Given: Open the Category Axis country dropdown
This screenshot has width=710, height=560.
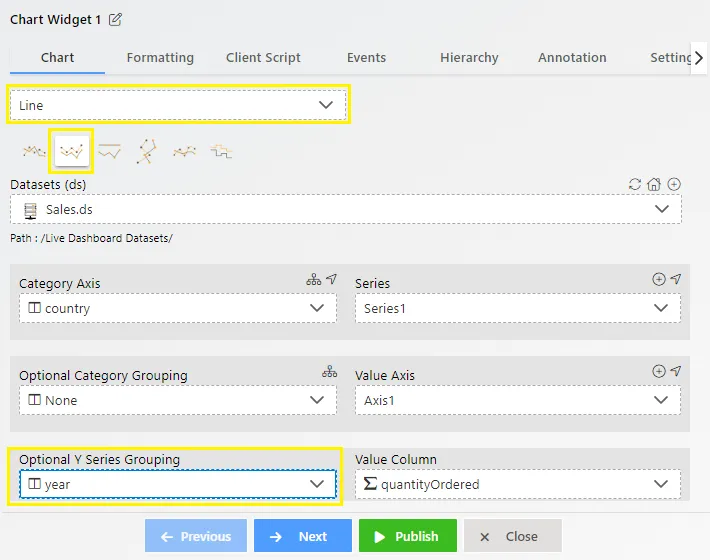Looking at the screenshot, I should pos(178,308).
